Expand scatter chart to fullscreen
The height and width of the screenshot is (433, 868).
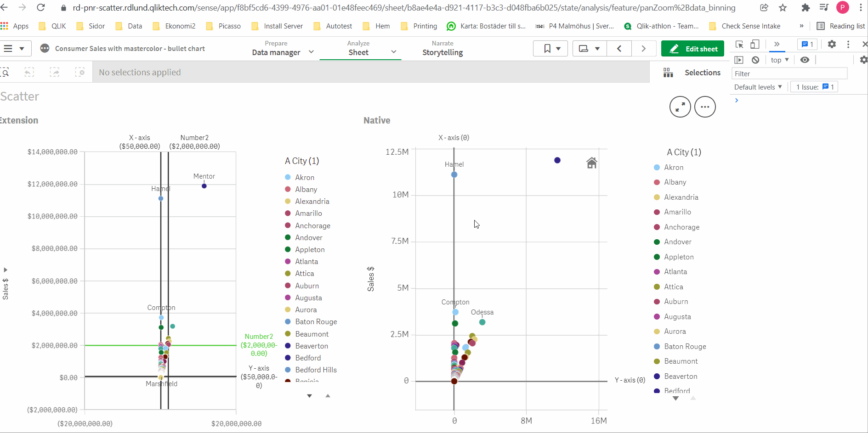pyautogui.click(x=680, y=107)
